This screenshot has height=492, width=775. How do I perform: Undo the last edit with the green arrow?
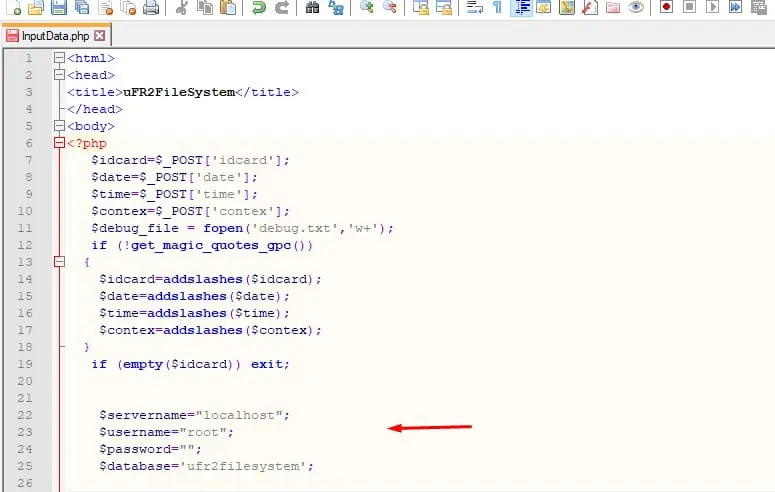(x=258, y=7)
